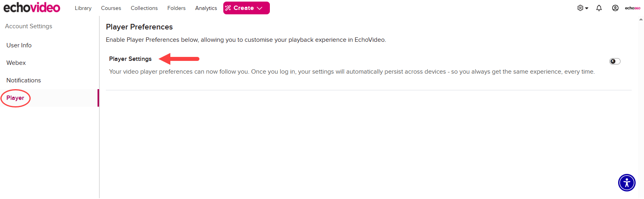Screen dimensions: 644x199
Task: Select User Info in sidebar
Action: click(19, 45)
